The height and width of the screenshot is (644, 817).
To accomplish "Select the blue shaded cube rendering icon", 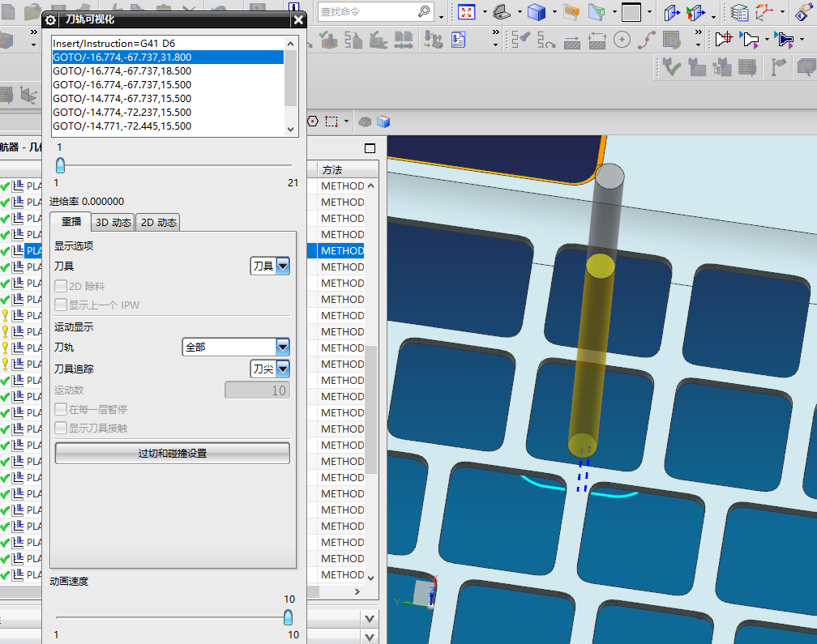I will pos(536,12).
